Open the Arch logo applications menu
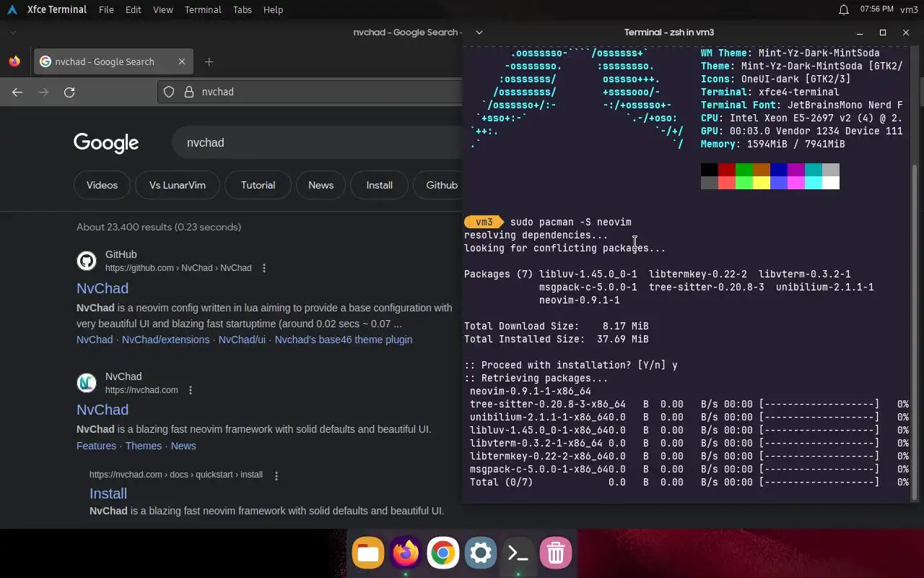This screenshot has width=924, height=578. tap(12, 9)
